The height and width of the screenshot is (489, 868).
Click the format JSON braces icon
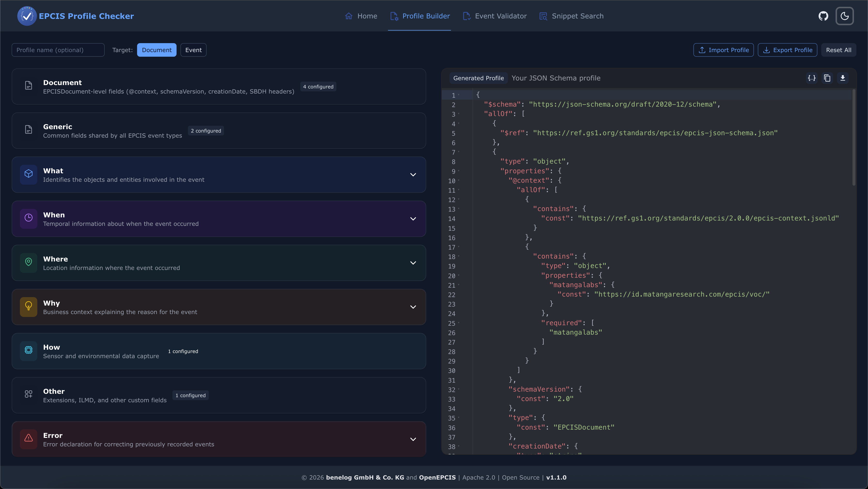tap(812, 78)
